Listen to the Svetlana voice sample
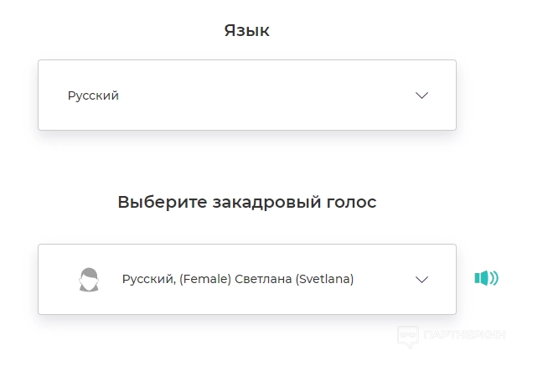548x392 pixels. pyautogui.click(x=486, y=278)
